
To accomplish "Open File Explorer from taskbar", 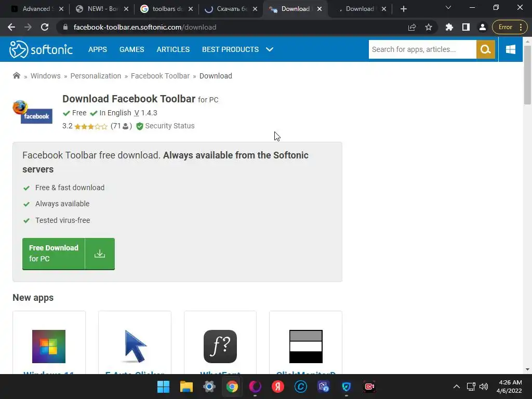I will coord(187,387).
